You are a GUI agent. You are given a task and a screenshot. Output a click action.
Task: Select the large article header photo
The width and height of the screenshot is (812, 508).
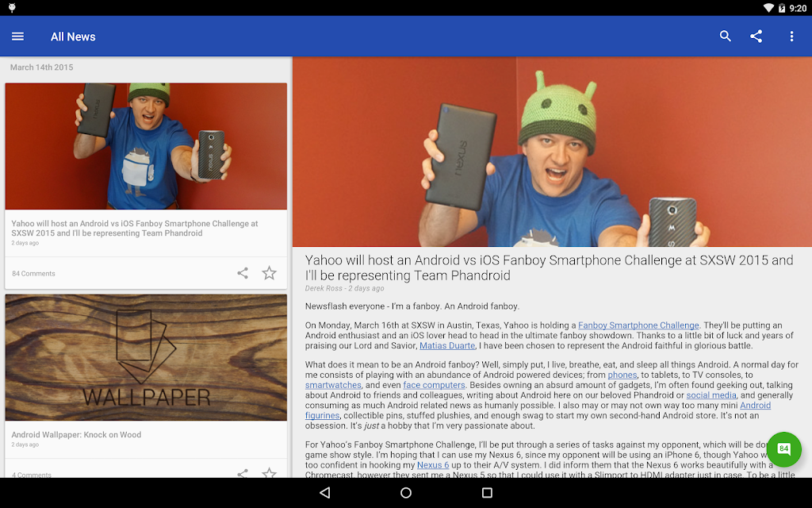point(552,152)
